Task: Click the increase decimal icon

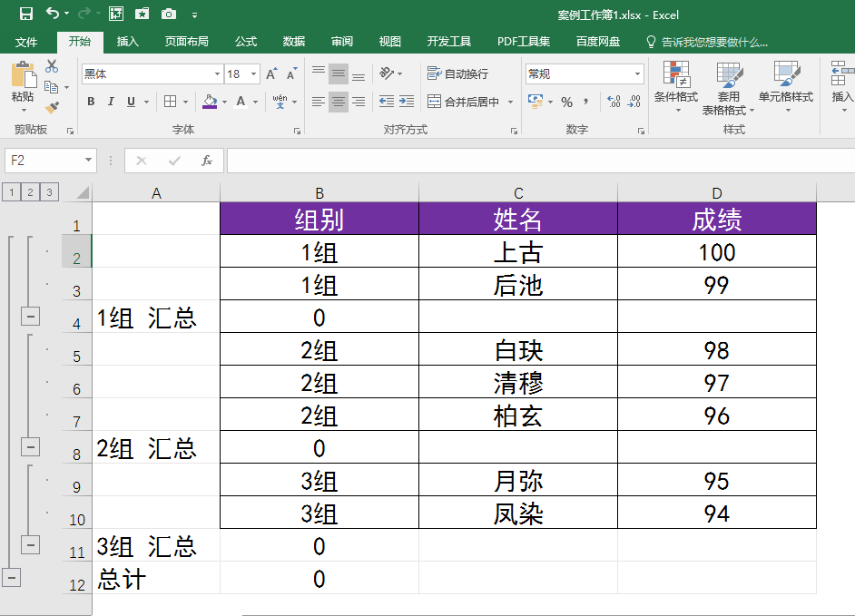Action: 614,102
